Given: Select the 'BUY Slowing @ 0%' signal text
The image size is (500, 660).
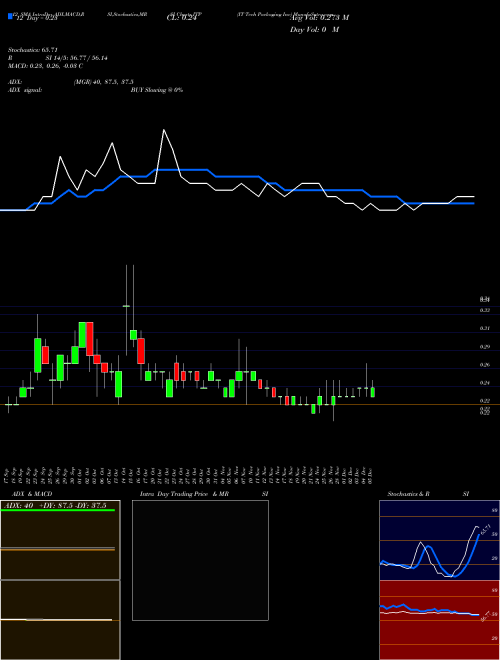Looking at the screenshot, I should tap(157, 90).
